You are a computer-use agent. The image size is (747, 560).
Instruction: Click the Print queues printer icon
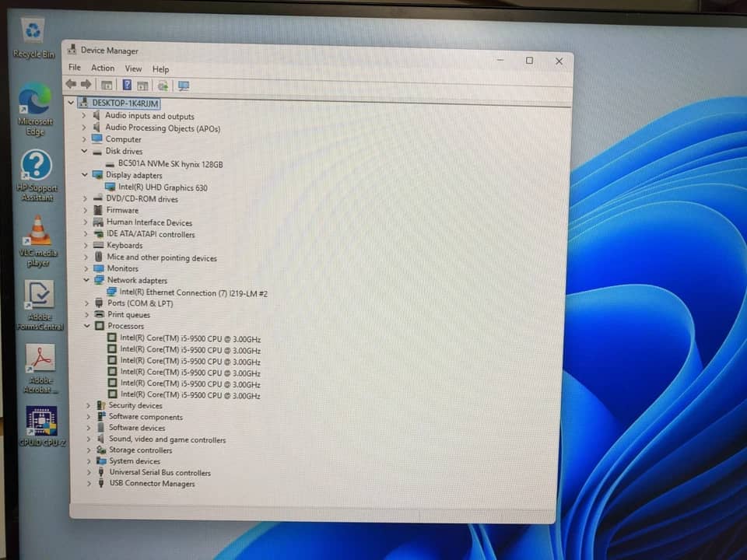click(99, 314)
